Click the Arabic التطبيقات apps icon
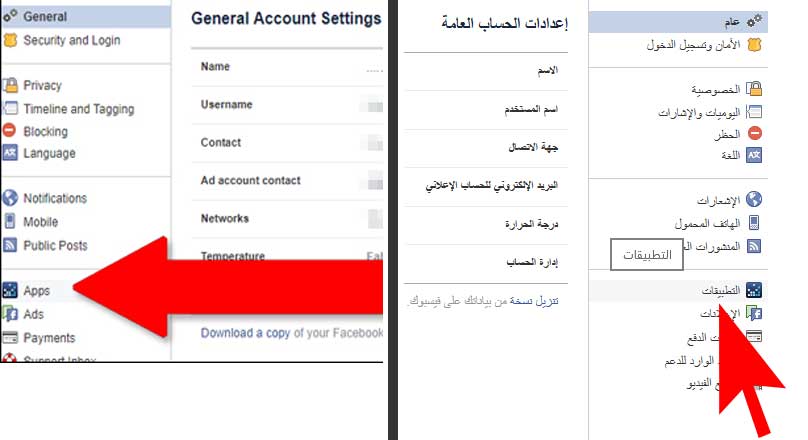808x440 pixels. coord(754,290)
